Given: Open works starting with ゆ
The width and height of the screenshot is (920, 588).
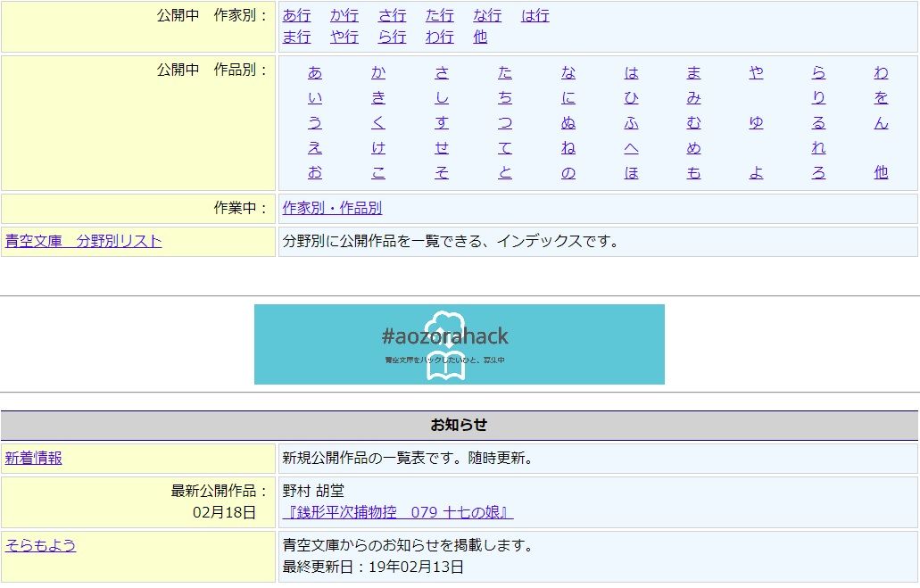Looking at the screenshot, I should (x=756, y=123).
